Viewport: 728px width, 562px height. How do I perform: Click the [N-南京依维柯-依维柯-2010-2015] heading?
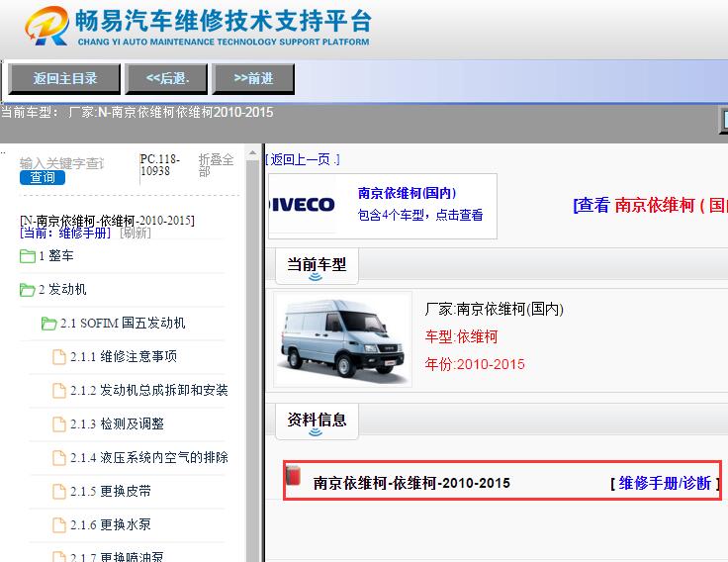coord(107,221)
